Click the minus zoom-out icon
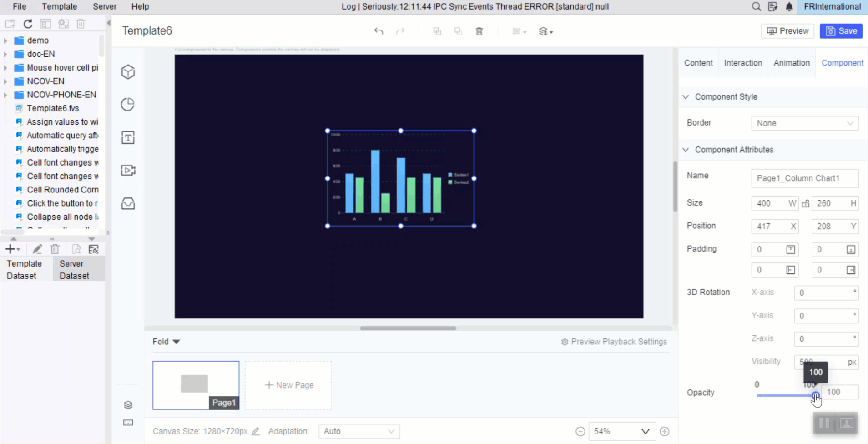This screenshot has width=868, height=444. pyautogui.click(x=580, y=431)
